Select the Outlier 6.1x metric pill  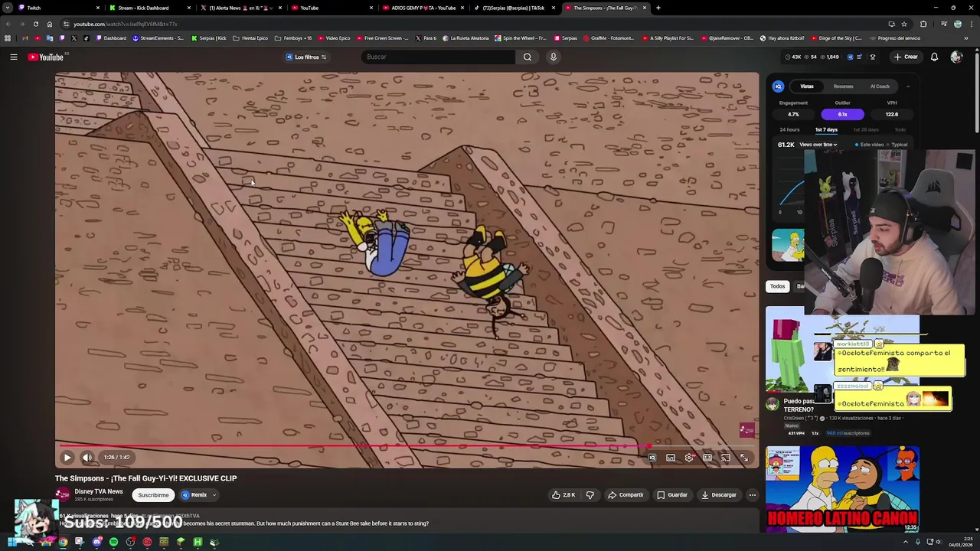(842, 114)
